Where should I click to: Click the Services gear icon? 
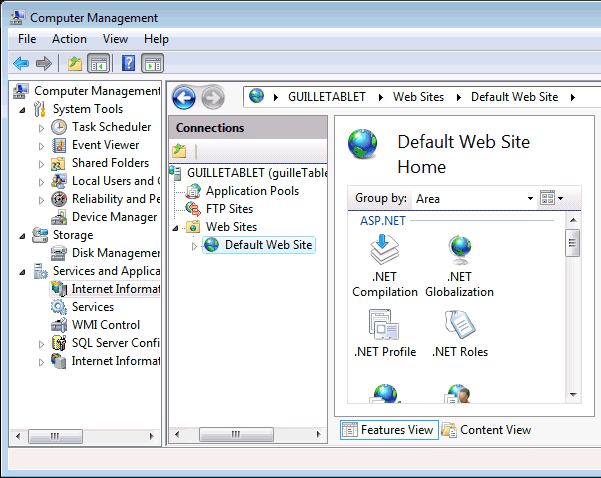point(59,307)
